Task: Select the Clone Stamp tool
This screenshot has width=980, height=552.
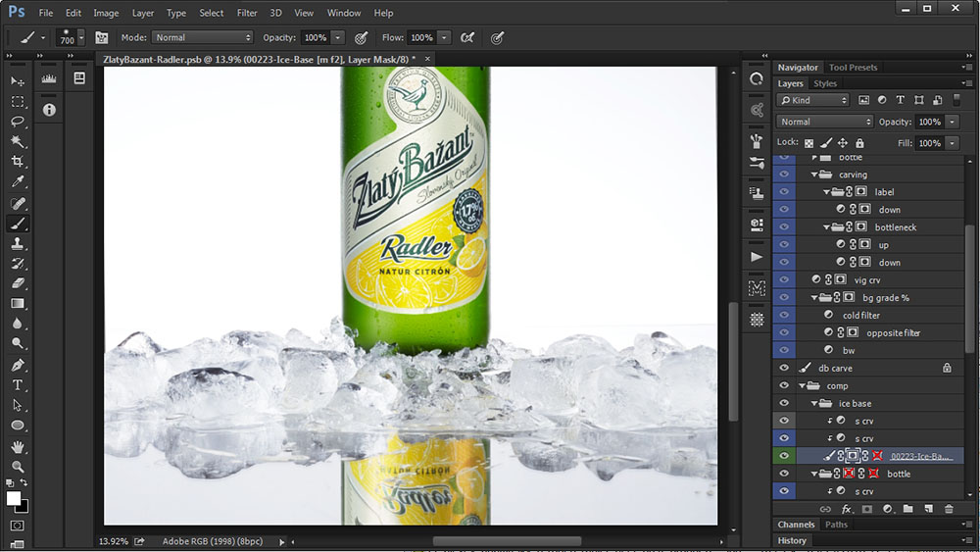Action: 18,243
